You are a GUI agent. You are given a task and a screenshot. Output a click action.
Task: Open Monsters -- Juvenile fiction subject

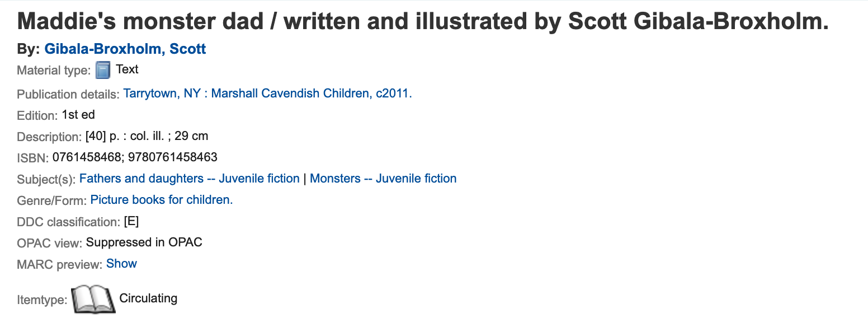[x=383, y=179]
